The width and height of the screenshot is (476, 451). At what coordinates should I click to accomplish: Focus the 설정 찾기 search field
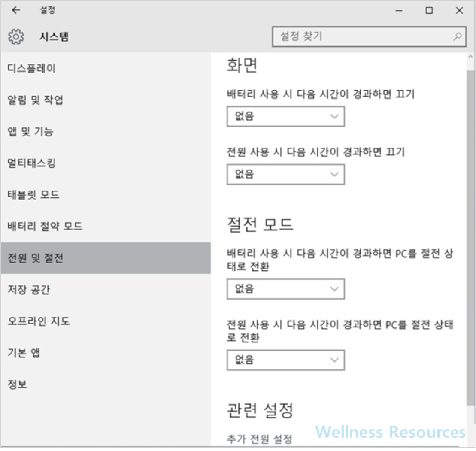pos(369,37)
